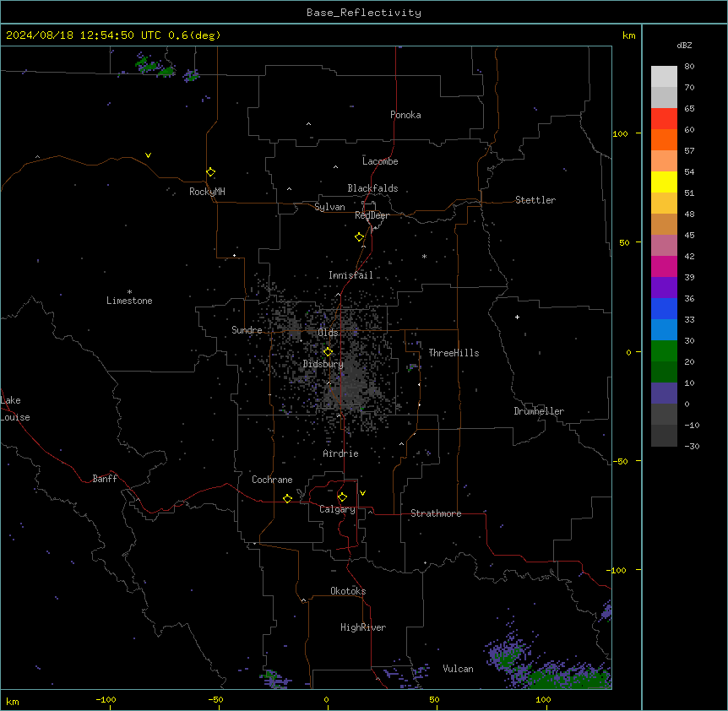Select the 80 value atop the dBZ scale
The height and width of the screenshot is (711, 728).
pyautogui.click(x=689, y=67)
